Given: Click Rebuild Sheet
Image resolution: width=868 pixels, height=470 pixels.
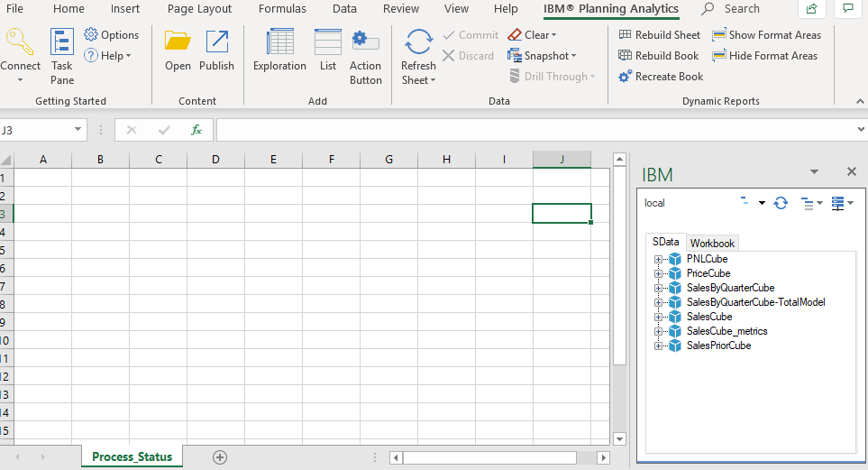Looking at the screenshot, I should [659, 35].
